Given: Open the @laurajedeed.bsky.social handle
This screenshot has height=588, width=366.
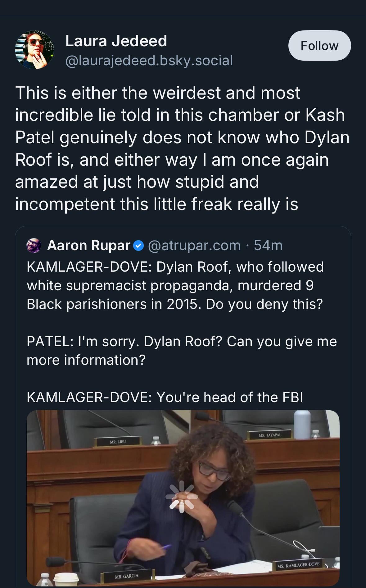Looking at the screenshot, I should pos(149,60).
